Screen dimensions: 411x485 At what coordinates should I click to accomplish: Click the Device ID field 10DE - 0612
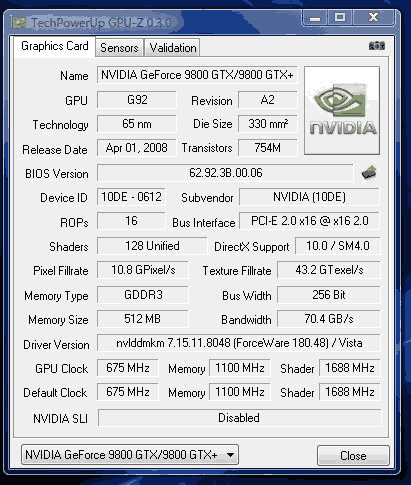coord(131,197)
